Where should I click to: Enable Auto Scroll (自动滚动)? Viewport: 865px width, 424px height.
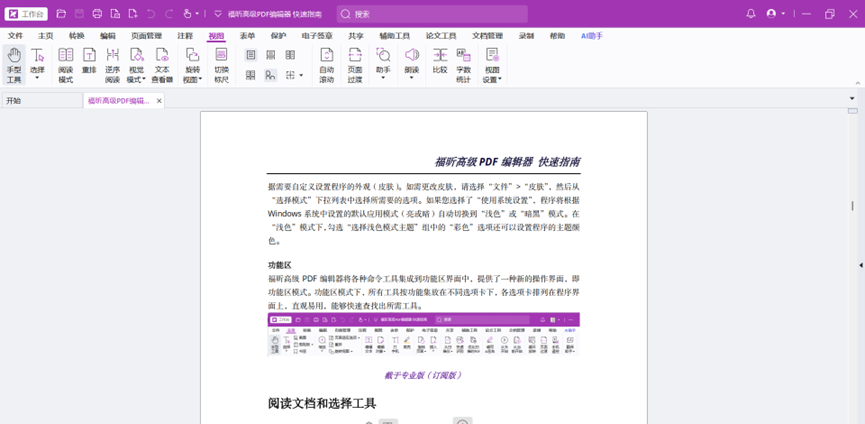(x=326, y=64)
